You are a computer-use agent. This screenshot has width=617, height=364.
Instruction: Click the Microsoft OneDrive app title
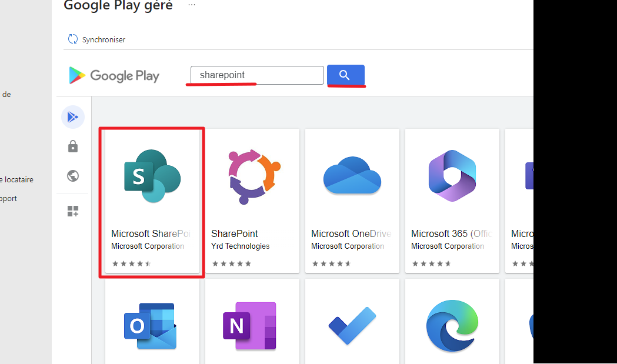pos(351,233)
